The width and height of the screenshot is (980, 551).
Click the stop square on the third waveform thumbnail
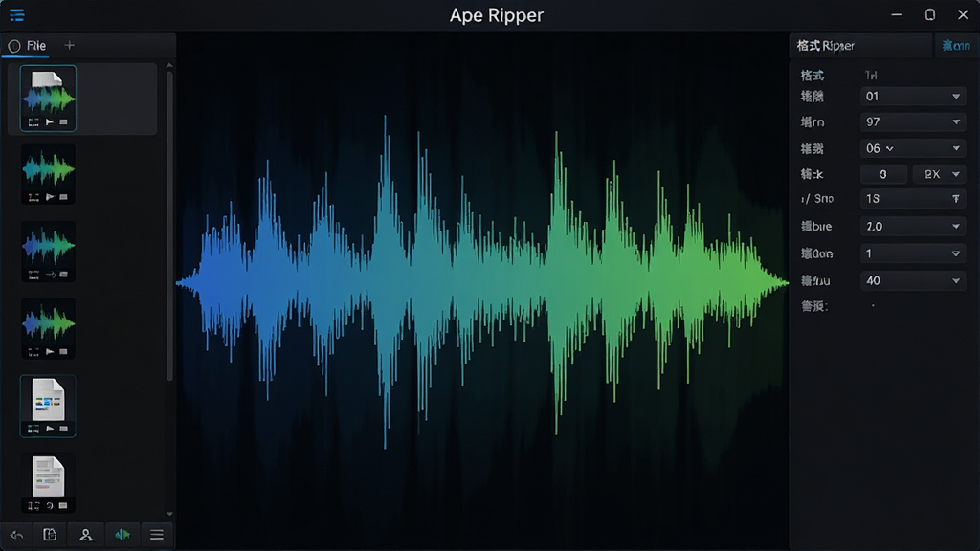pyautogui.click(x=64, y=275)
